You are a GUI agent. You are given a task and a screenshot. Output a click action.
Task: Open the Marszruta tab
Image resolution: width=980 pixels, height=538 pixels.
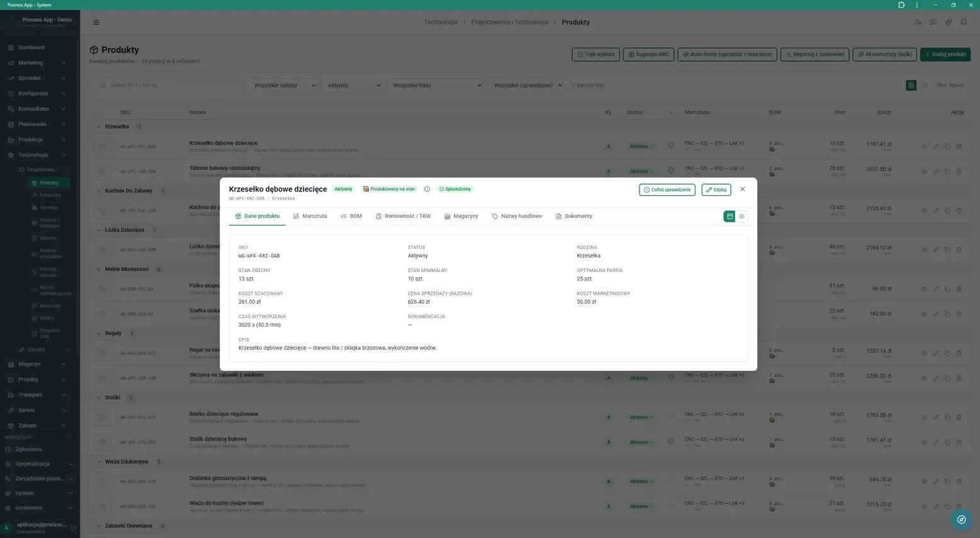tap(310, 216)
